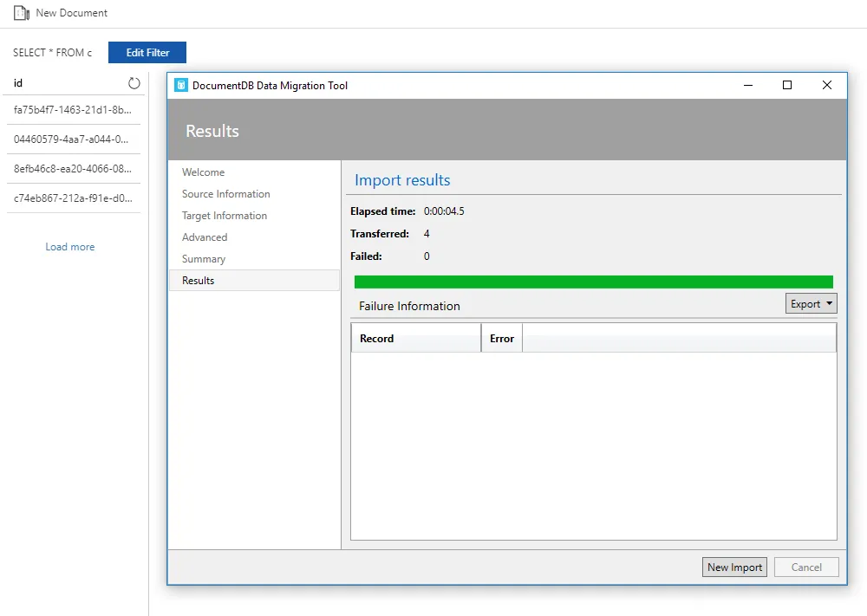Sort by the Error column header
Viewport: 867px width, 616px height.
click(x=501, y=338)
